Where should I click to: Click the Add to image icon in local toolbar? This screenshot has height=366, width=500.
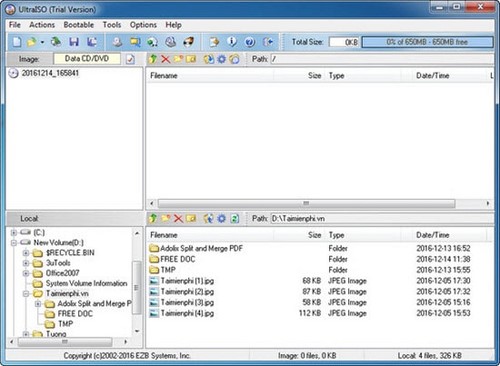point(209,218)
